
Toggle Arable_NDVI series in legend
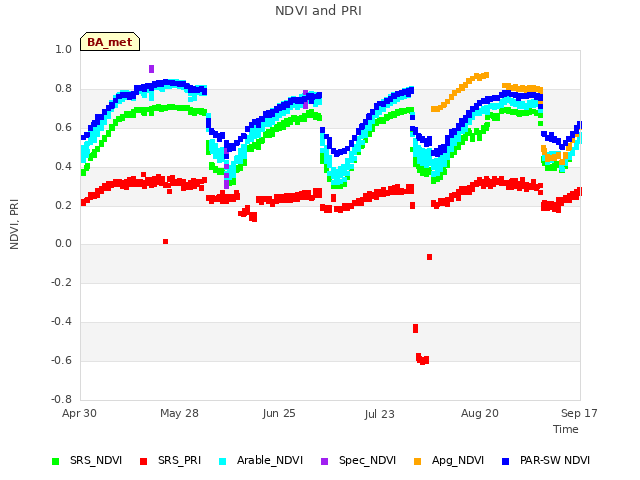261,460
